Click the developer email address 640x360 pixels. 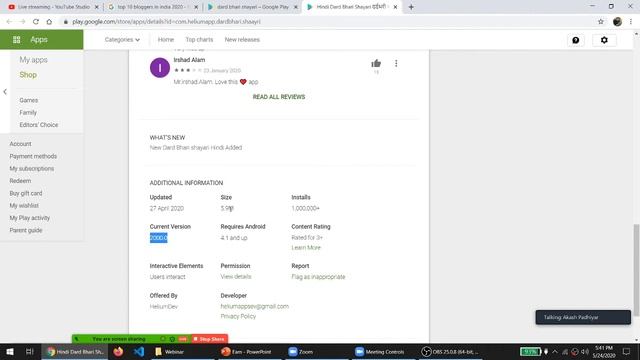tap(255, 306)
